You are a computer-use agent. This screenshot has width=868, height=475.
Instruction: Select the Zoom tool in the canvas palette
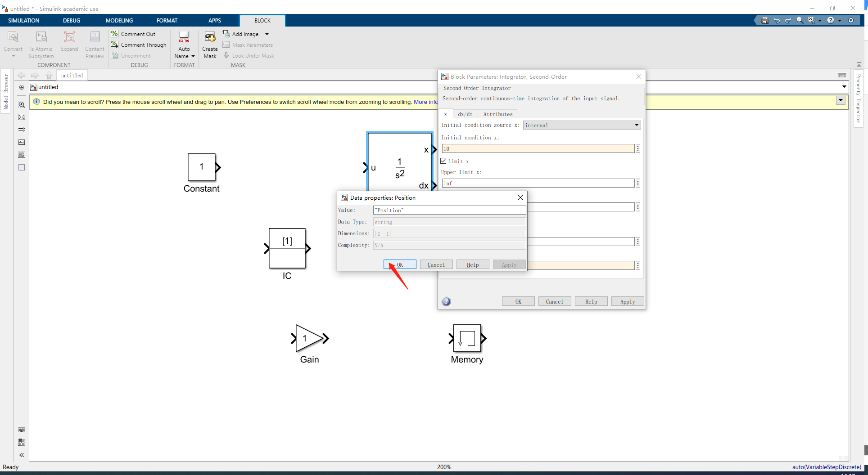(22, 104)
